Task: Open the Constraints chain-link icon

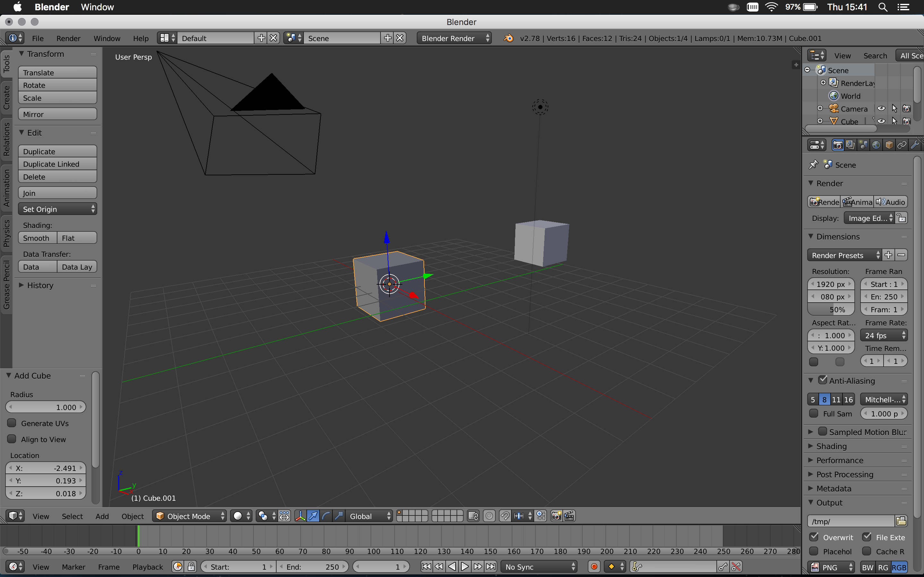Action: pyautogui.click(x=902, y=145)
